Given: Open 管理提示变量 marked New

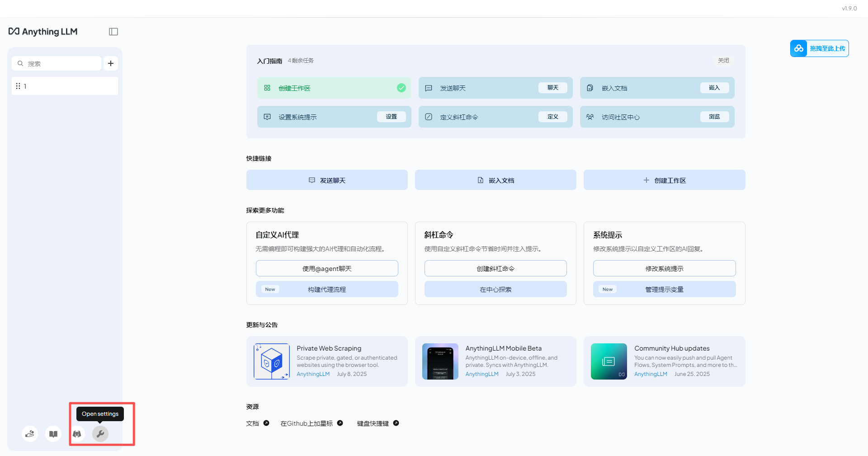Looking at the screenshot, I should [x=664, y=289].
